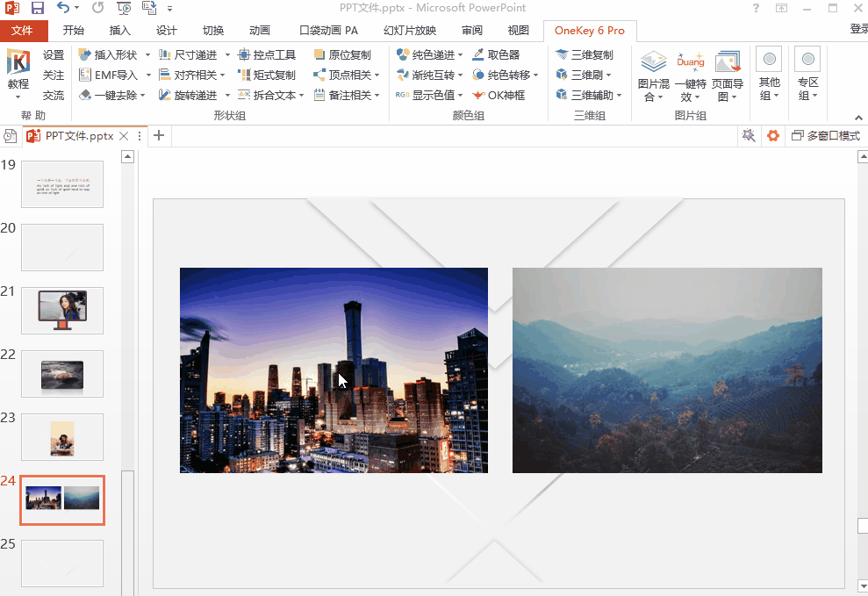
Task: Add a new document tab with plus
Action: pyautogui.click(x=159, y=135)
